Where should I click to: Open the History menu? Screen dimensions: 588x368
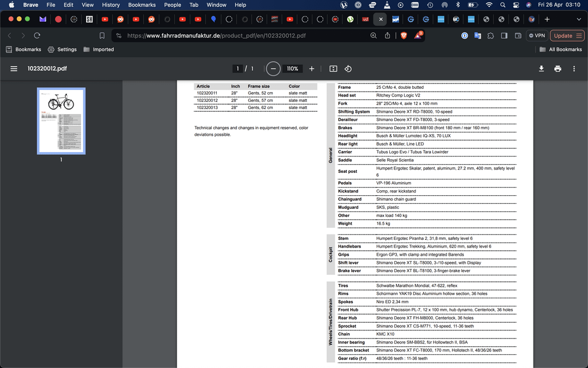click(111, 5)
